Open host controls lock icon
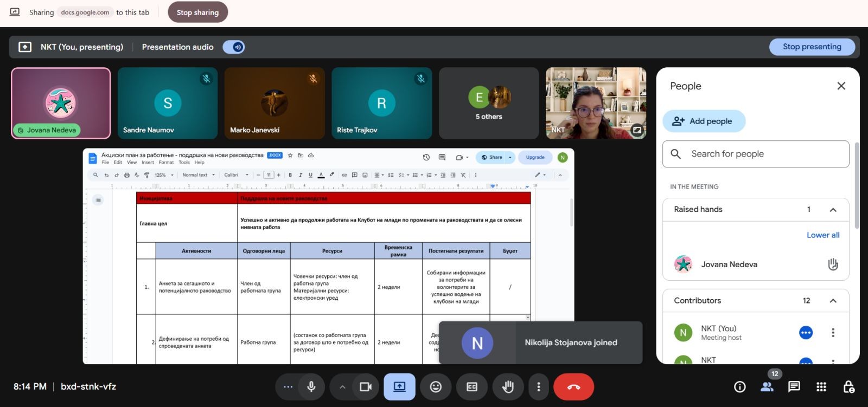Viewport: 868px width, 407px height. [849, 387]
